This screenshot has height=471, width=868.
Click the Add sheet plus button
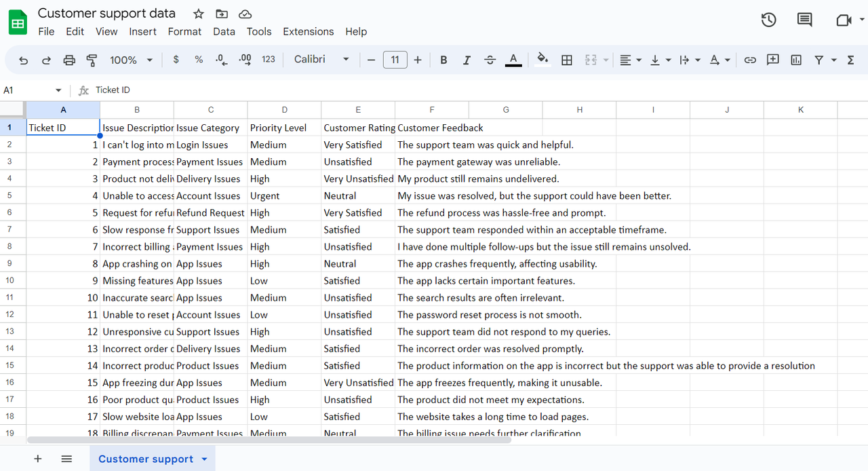tap(37, 458)
